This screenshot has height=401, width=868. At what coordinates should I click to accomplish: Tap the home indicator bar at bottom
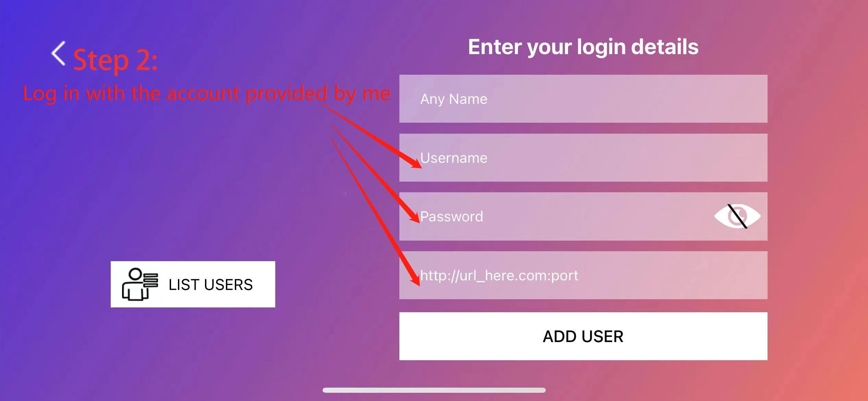[434, 390]
